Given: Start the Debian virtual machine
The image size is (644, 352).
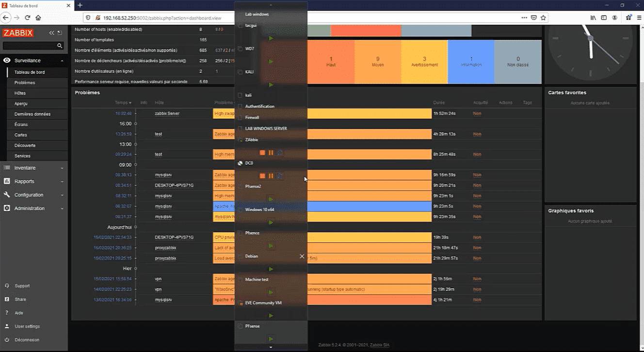Looking at the screenshot, I should point(271,269).
